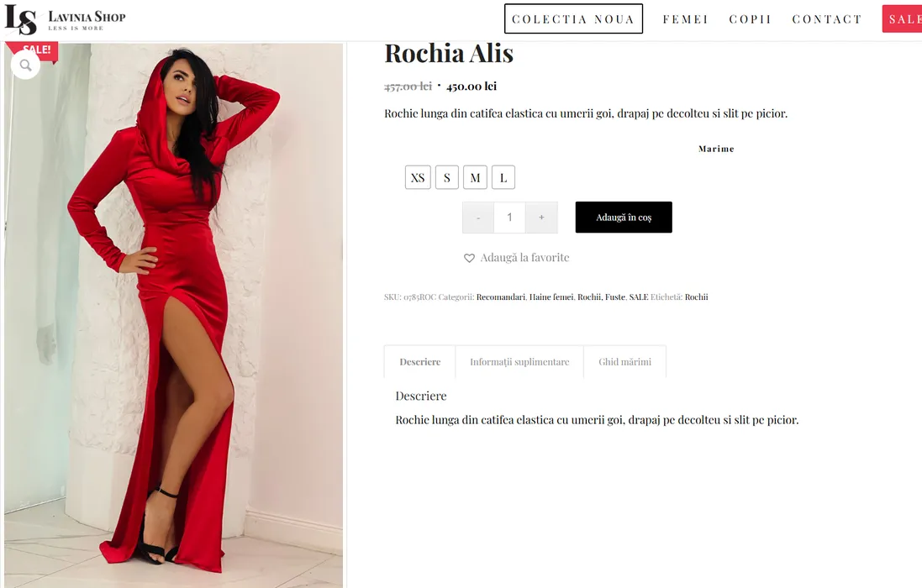Image resolution: width=922 pixels, height=588 pixels.
Task: Click the Lavinia Shop logo
Action: tap(66, 19)
